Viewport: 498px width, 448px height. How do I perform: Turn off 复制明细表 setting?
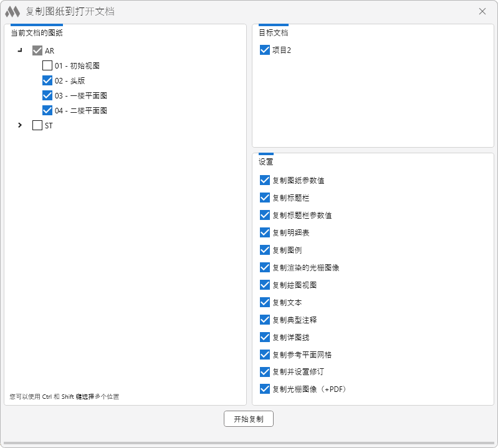click(x=265, y=232)
